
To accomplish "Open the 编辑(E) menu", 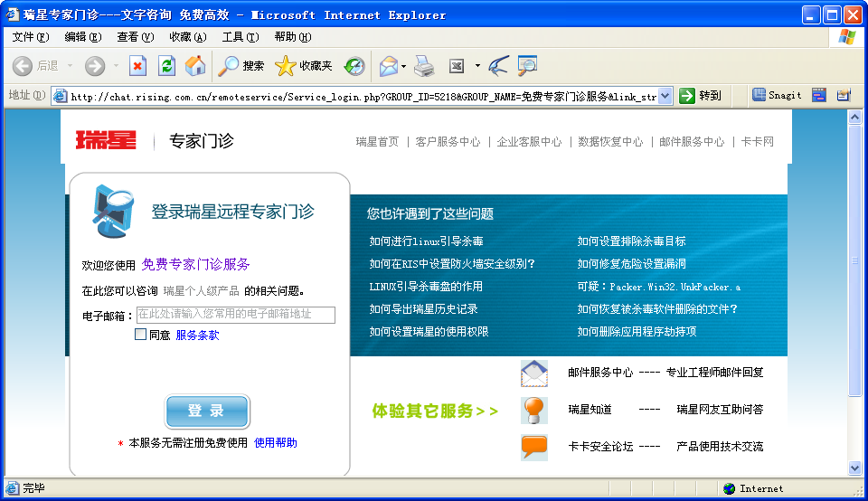I will (x=82, y=37).
